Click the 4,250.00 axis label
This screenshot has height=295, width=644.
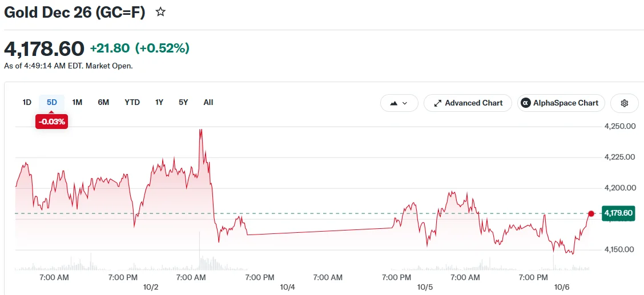point(620,126)
